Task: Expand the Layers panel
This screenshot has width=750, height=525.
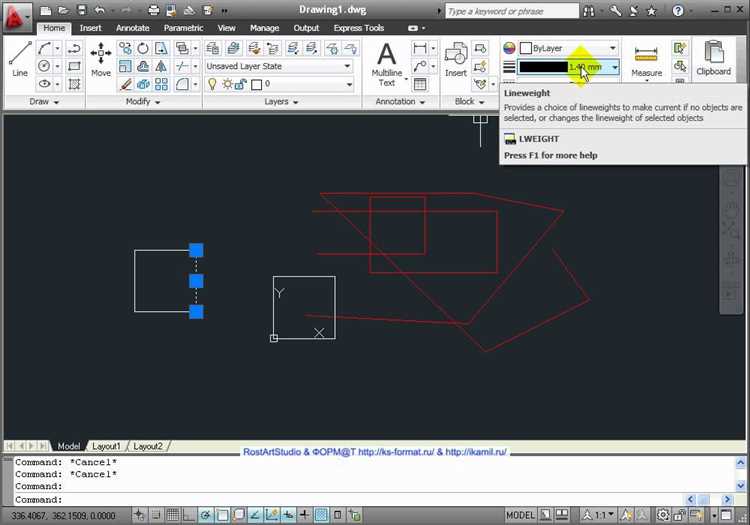Action: (281, 102)
